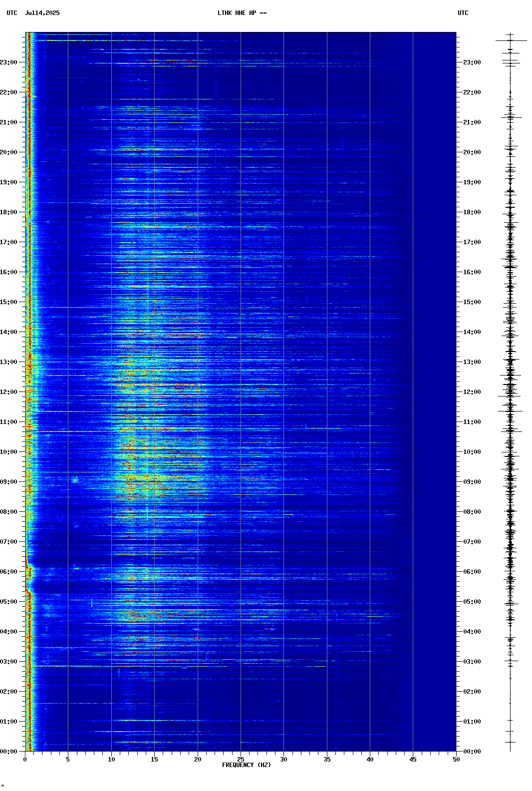Image resolution: width=532 pixels, height=791 pixels.
Task: Select '04:00' on the right time axis
Action: click(472, 632)
